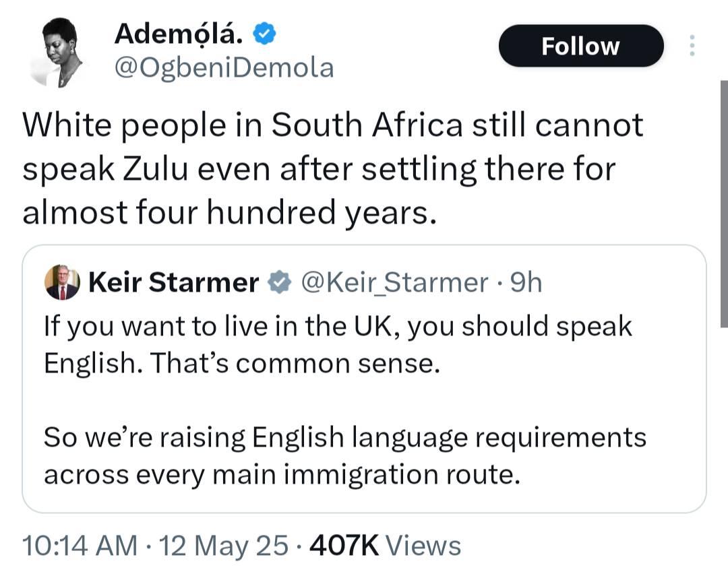Open the quoted tweet about English requirements
728x580 pixels.
pos(364,379)
